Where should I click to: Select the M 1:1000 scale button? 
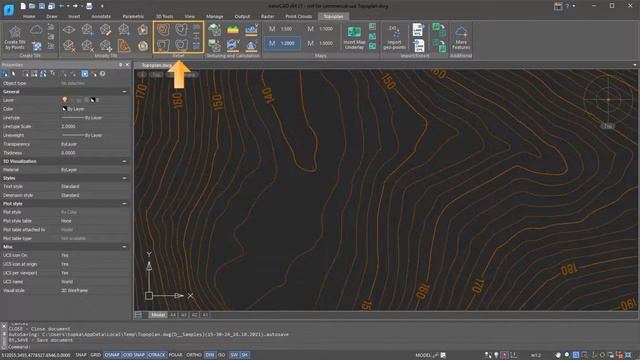pyautogui.click(x=320, y=29)
